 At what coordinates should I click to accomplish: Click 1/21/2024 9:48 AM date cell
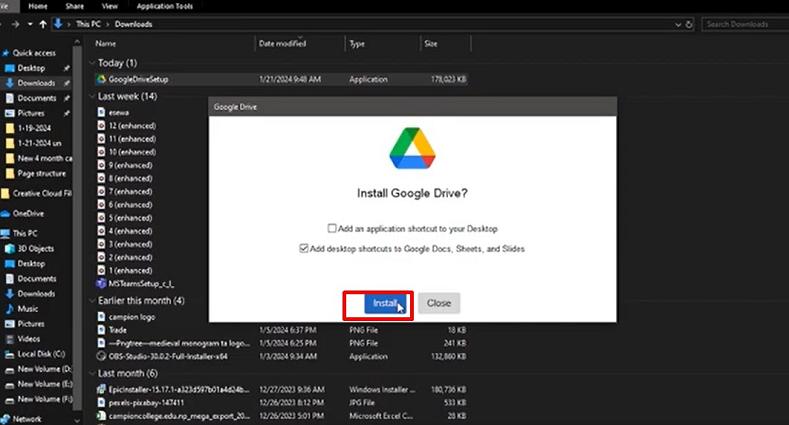290,79
